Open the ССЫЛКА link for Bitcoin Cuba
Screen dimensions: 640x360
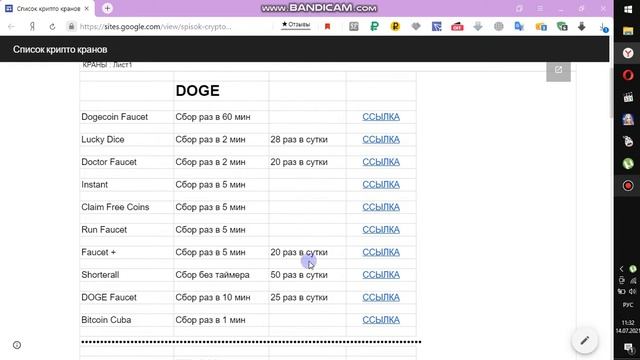coord(381,320)
